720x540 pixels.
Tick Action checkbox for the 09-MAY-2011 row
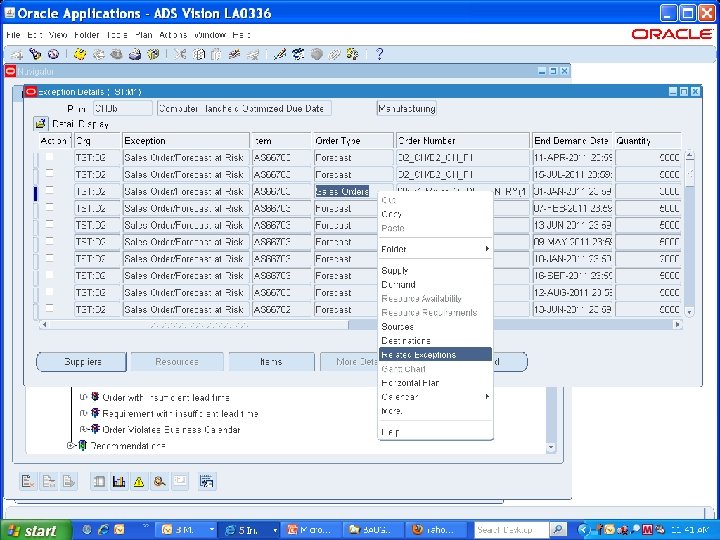50,241
